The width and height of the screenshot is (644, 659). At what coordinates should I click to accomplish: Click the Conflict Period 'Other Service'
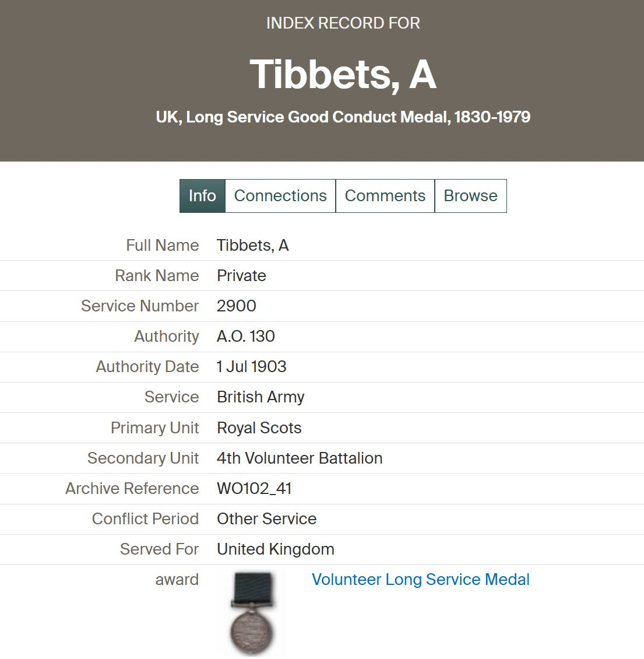pos(267,518)
